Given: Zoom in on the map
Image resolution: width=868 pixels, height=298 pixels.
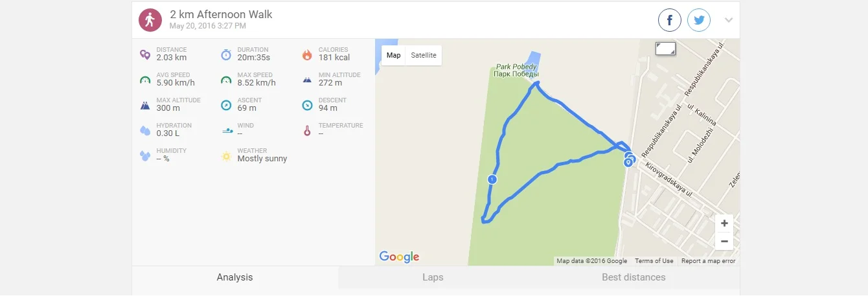Looking at the screenshot, I should tap(724, 223).
